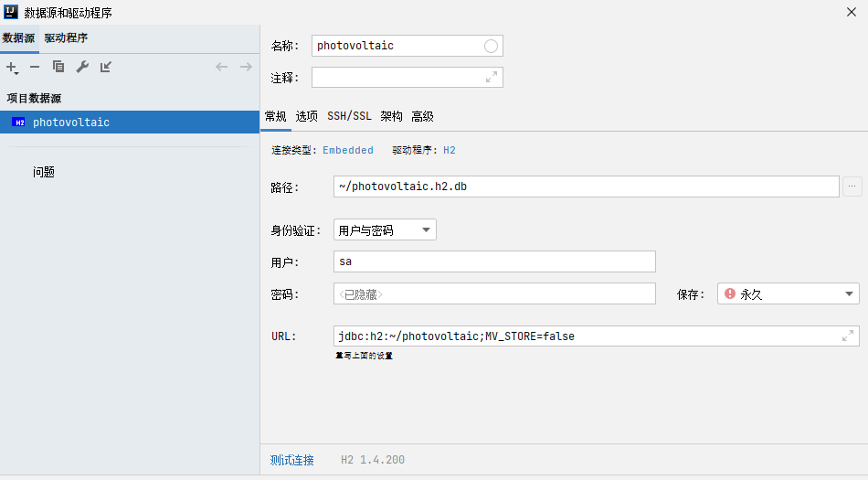The width and height of the screenshot is (868, 480).
Task: Click the 问题 item in left panel
Action: 44,172
